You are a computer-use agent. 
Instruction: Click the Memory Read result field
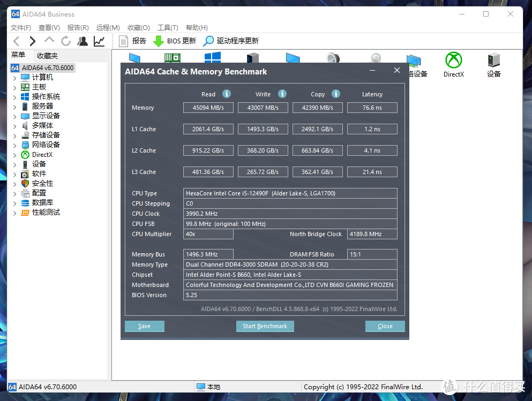pyautogui.click(x=208, y=108)
